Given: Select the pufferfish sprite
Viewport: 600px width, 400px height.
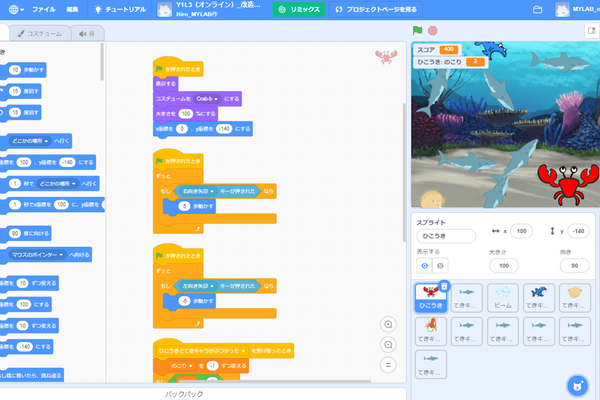Looking at the screenshot, I should tap(575, 298).
